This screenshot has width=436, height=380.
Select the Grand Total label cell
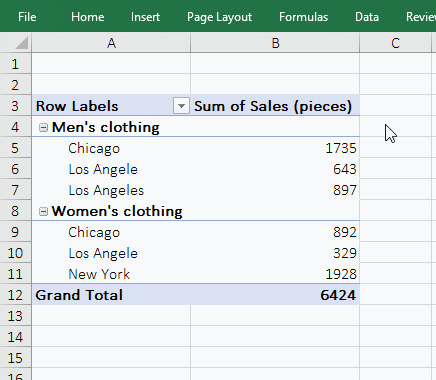click(x=111, y=295)
